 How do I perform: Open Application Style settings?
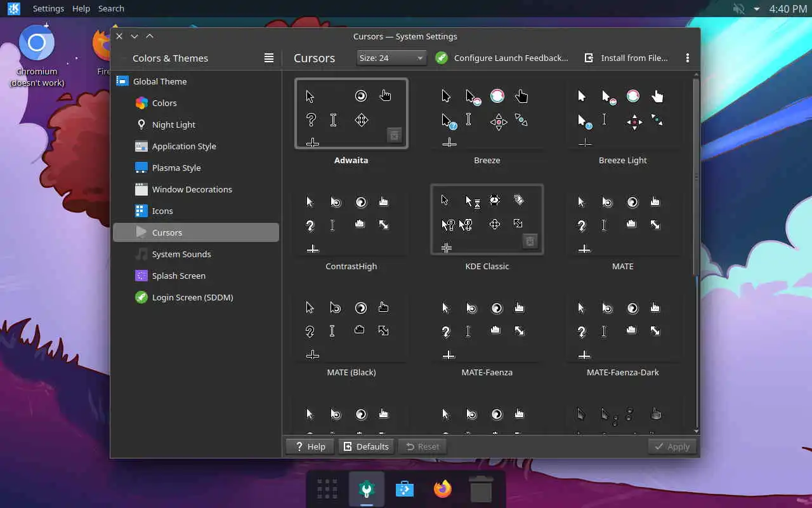[196, 146]
